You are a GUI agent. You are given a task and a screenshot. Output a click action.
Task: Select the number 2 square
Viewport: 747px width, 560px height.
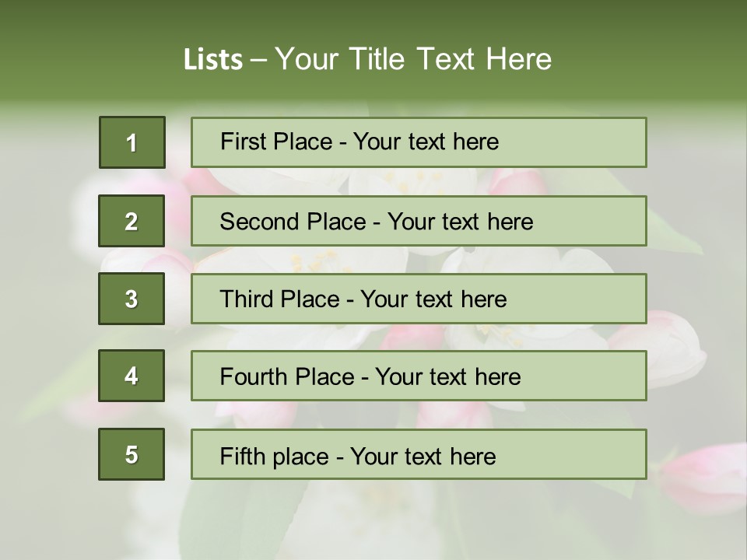(x=132, y=221)
